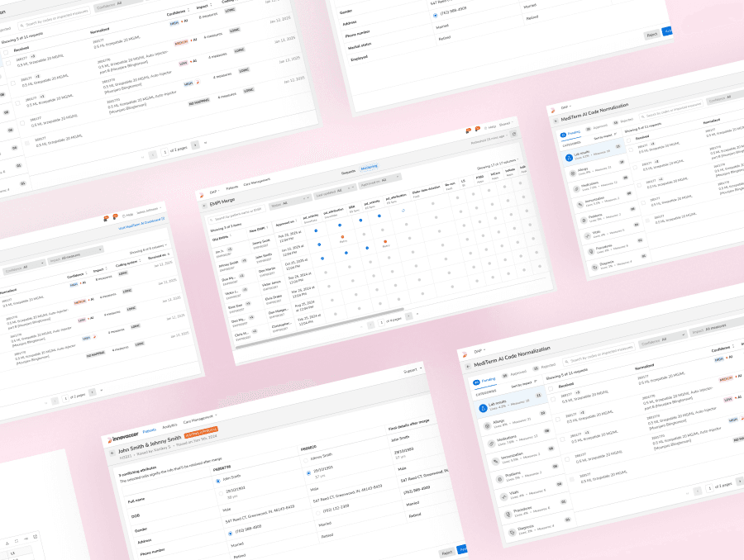Click Lab results icon in upper-right MediTerm window
Screen dimensions: 744x560
coord(569,158)
